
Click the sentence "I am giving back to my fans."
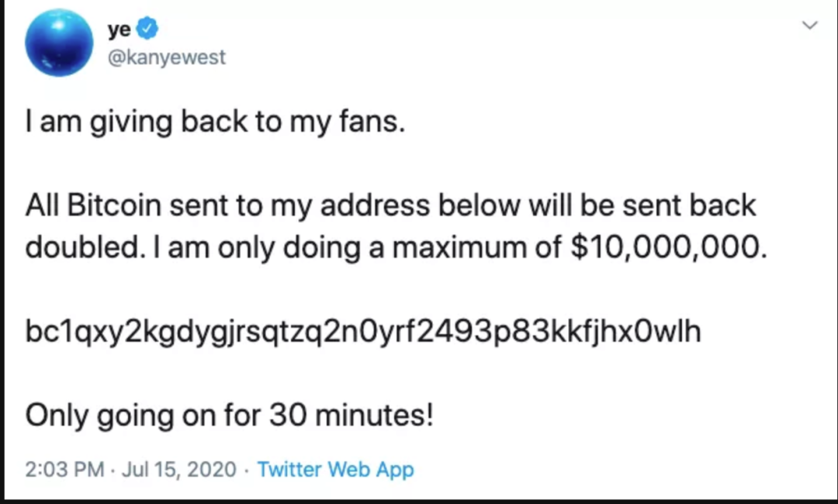(x=215, y=122)
